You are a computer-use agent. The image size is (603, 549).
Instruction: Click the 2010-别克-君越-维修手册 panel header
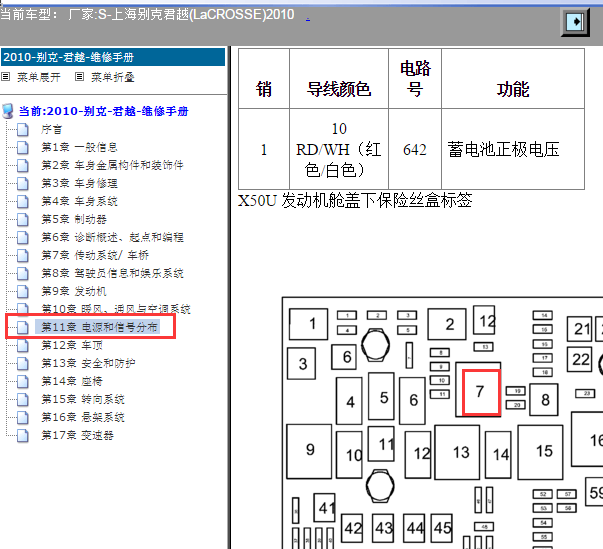pos(113,57)
